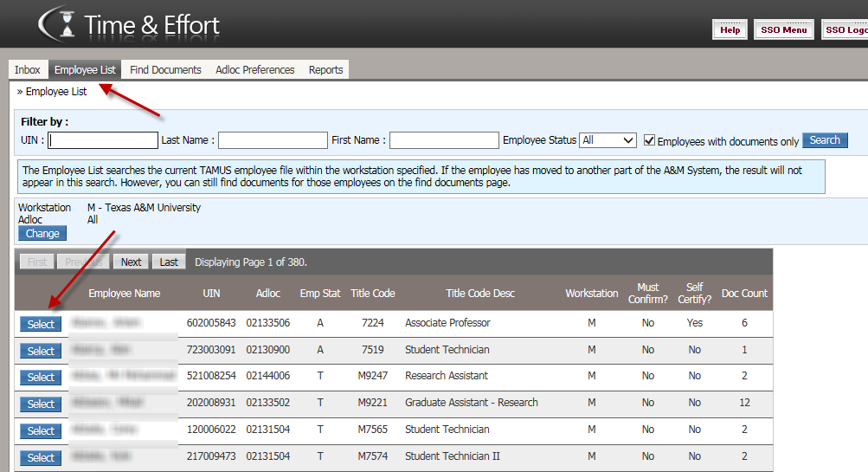Screen dimensions: 868x472
Task: Click the Change workstation button
Action: (x=42, y=234)
